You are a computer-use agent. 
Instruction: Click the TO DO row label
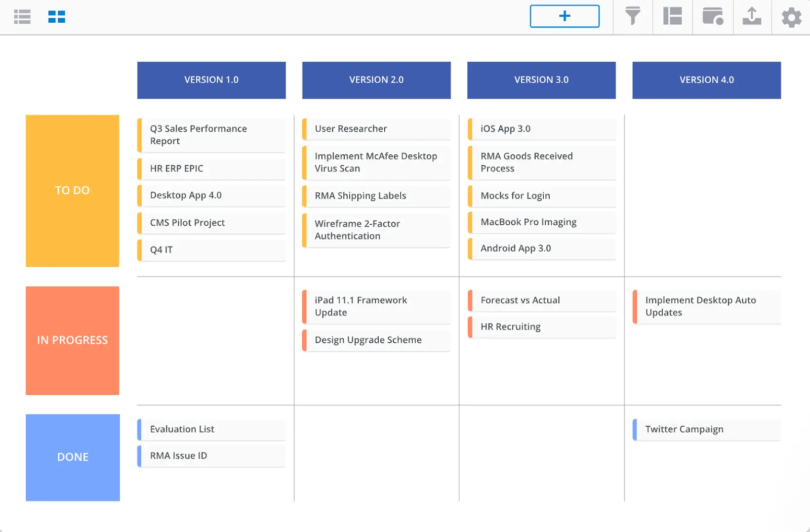[72, 190]
